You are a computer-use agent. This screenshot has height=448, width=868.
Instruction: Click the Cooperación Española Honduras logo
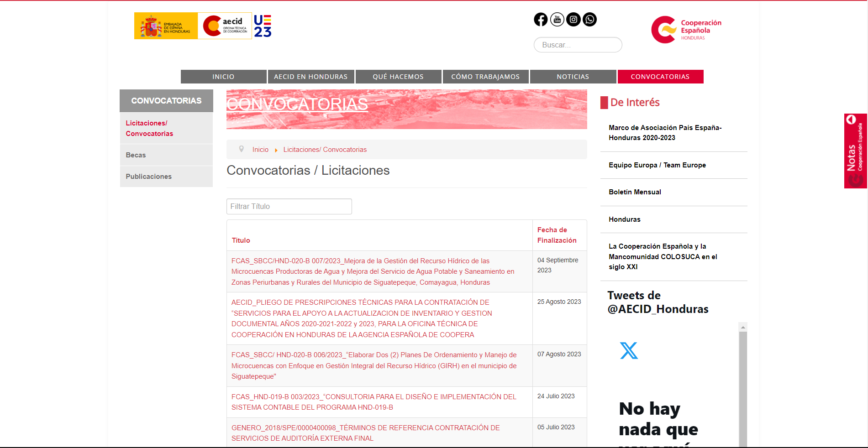tap(686, 30)
